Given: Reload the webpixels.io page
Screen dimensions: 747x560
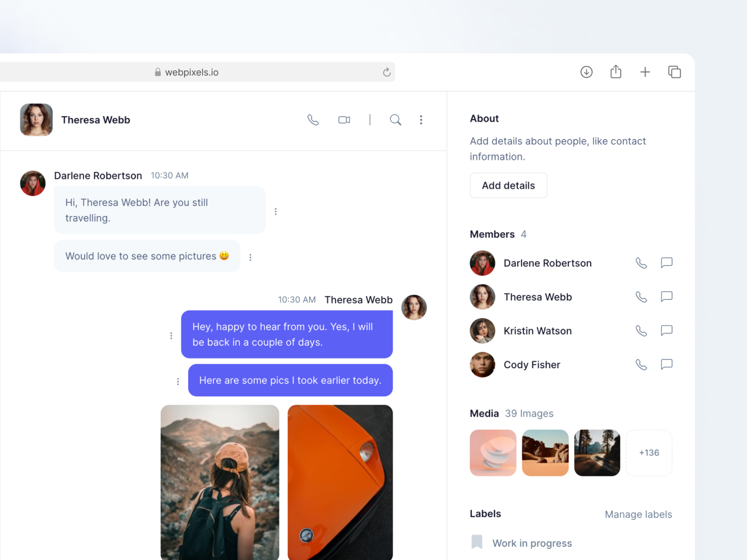Looking at the screenshot, I should pos(387,72).
